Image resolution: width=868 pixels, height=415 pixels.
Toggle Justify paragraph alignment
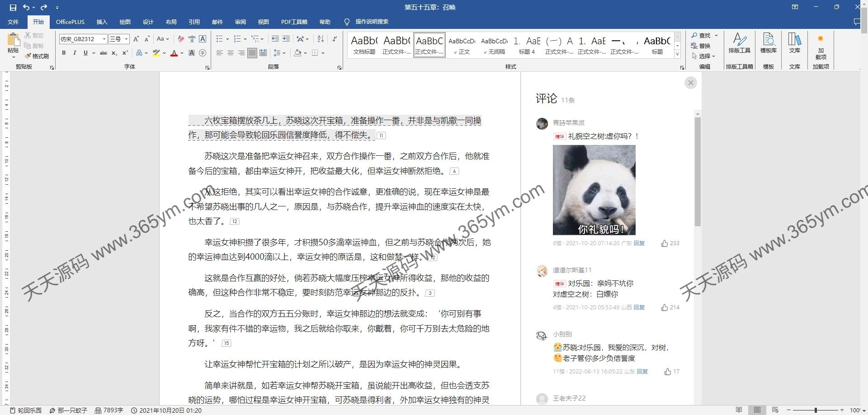pyautogui.click(x=252, y=53)
